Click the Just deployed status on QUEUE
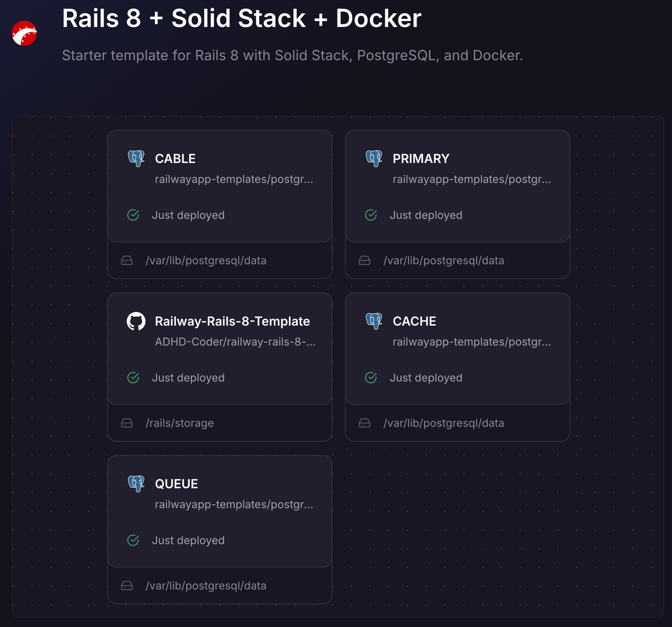 tap(188, 540)
